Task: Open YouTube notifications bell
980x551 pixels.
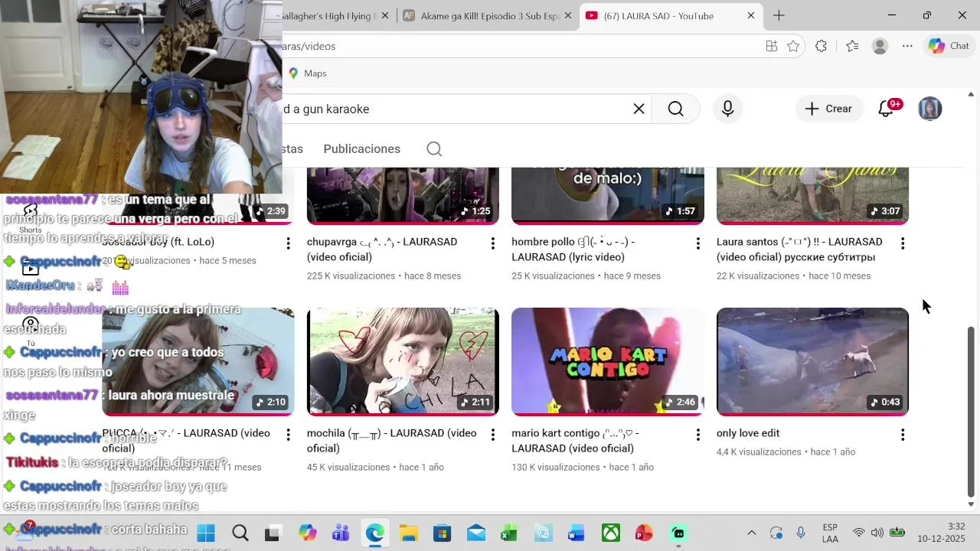Action: [887, 109]
